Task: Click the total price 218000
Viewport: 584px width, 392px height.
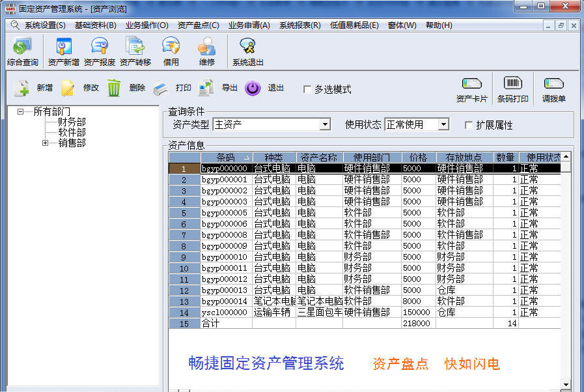Action: [418, 324]
